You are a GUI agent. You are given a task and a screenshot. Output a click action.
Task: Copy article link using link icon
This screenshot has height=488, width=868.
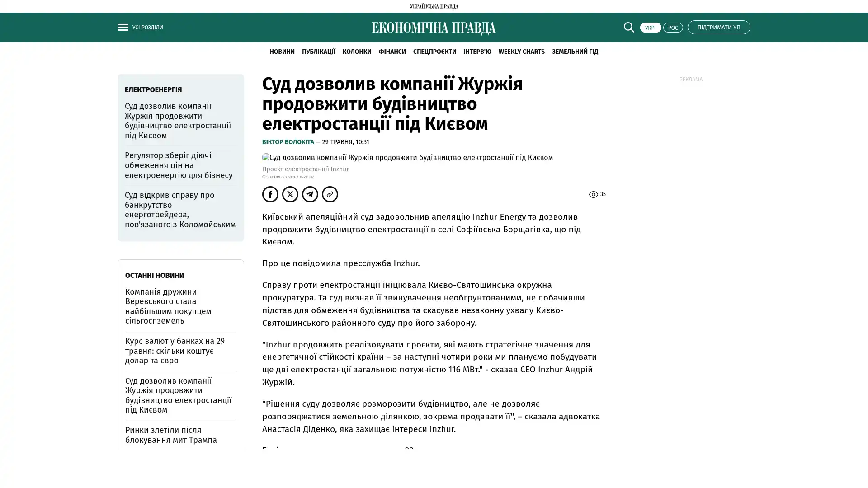(330, 194)
